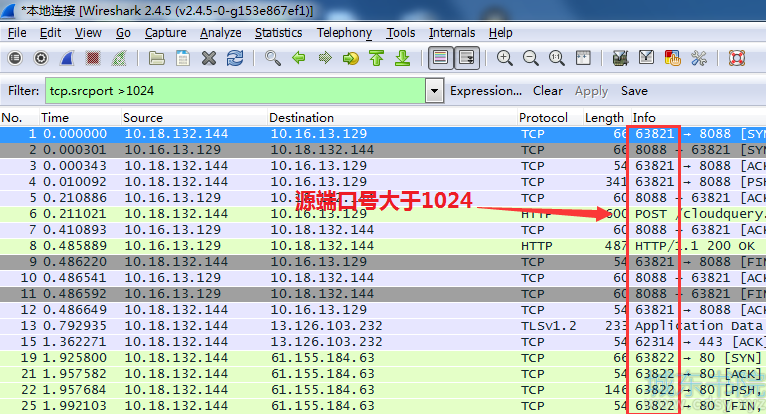This screenshot has width=766, height=414.
Task: Select packet 6 at time 0.211021
Action: [x=383, y=214]
